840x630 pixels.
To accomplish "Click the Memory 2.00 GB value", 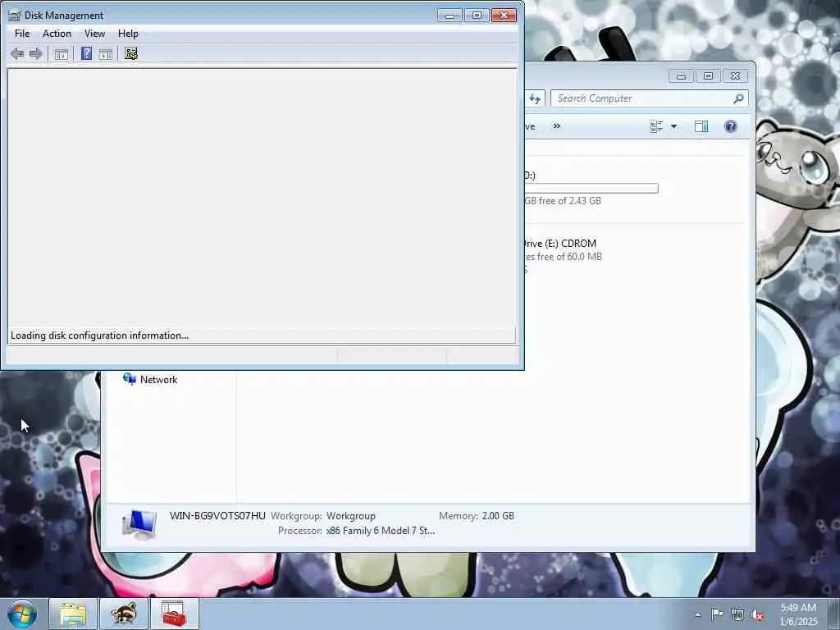I will click(x=498, y=516).
